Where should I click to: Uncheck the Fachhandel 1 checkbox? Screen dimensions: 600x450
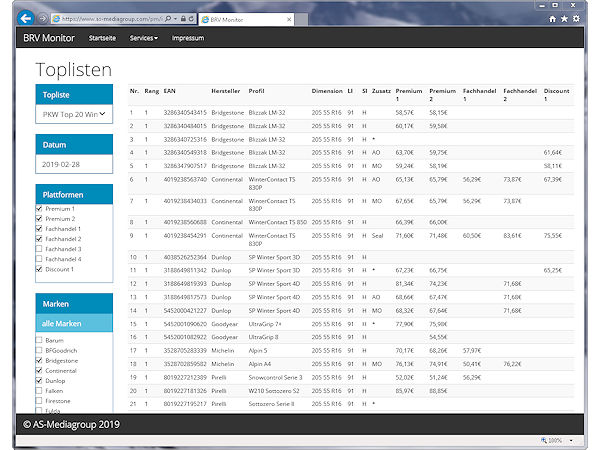[x=39, y=228]
